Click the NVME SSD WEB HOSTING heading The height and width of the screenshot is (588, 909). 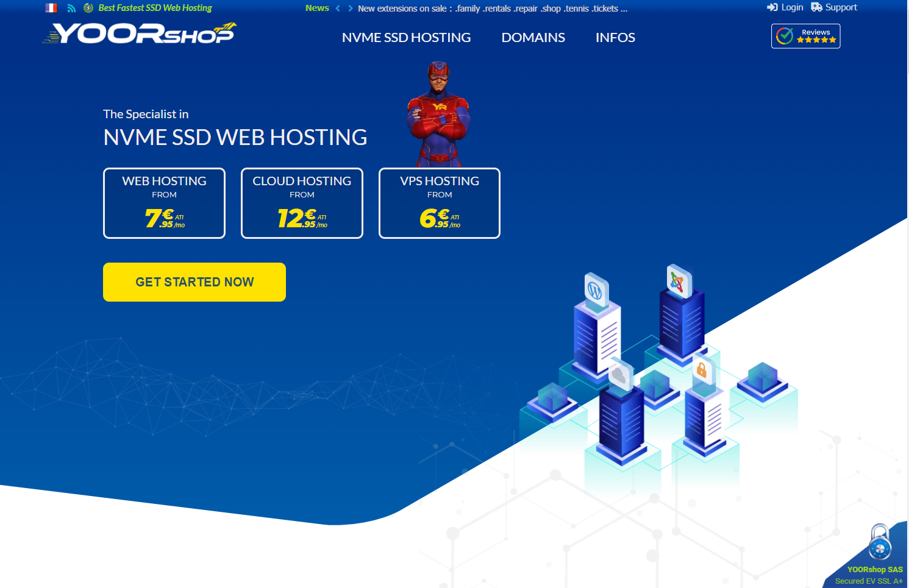point(235,138)
